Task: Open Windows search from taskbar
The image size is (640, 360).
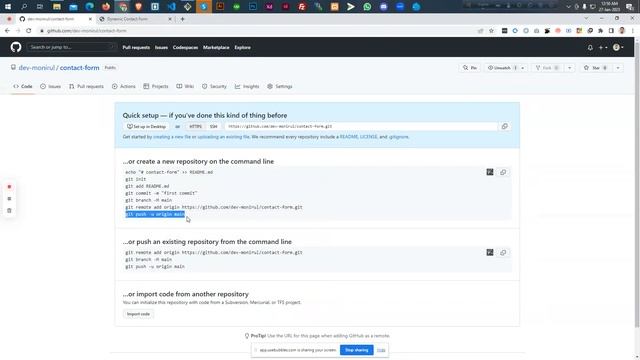Action: tap(24, 7)
